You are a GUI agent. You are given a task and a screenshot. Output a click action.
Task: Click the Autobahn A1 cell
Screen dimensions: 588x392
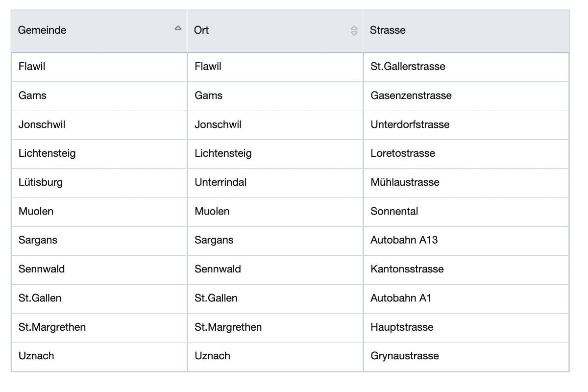pos(401,298)
